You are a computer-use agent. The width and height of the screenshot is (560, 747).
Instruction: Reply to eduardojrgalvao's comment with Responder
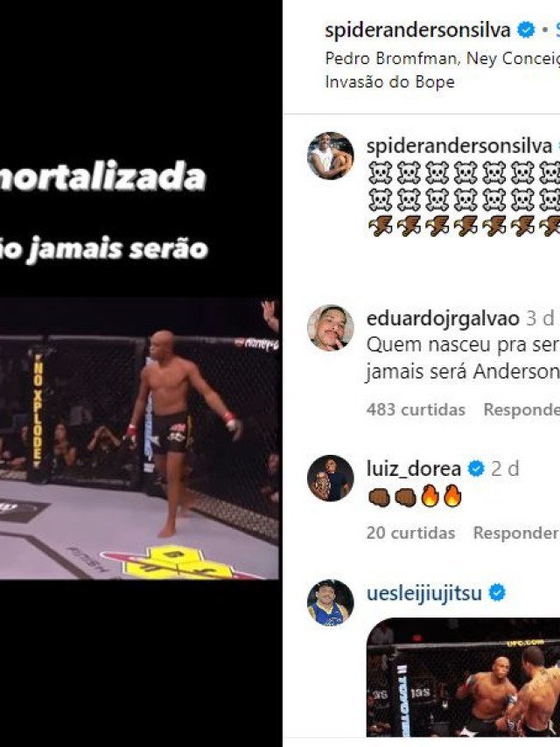pyautogui.click(x=521, y=409)
